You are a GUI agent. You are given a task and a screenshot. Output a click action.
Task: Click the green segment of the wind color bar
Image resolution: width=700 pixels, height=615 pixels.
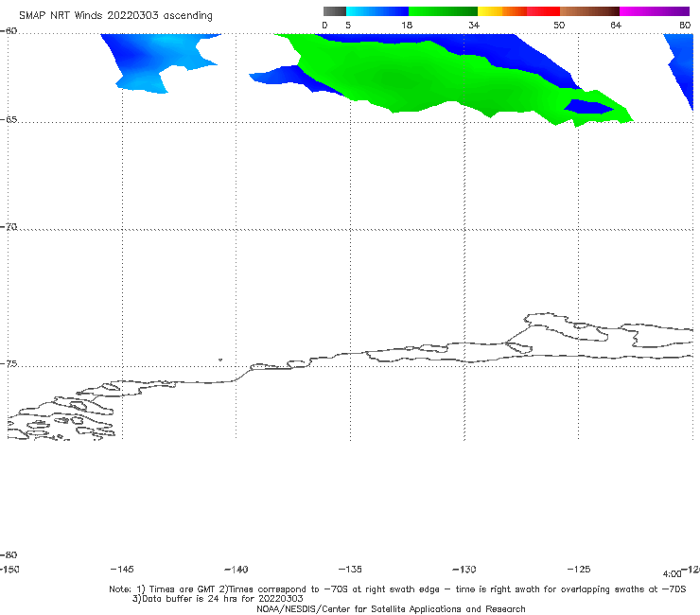click(443, 11)
